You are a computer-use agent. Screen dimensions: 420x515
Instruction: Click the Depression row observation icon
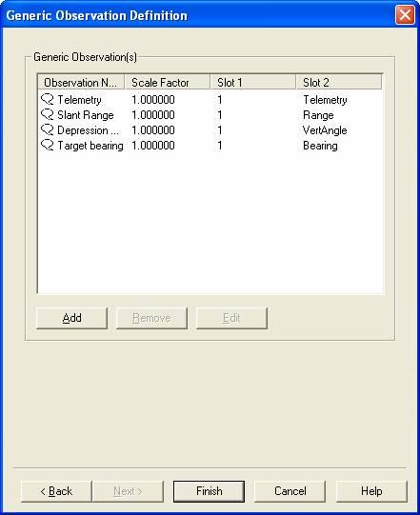coord(48,130)
